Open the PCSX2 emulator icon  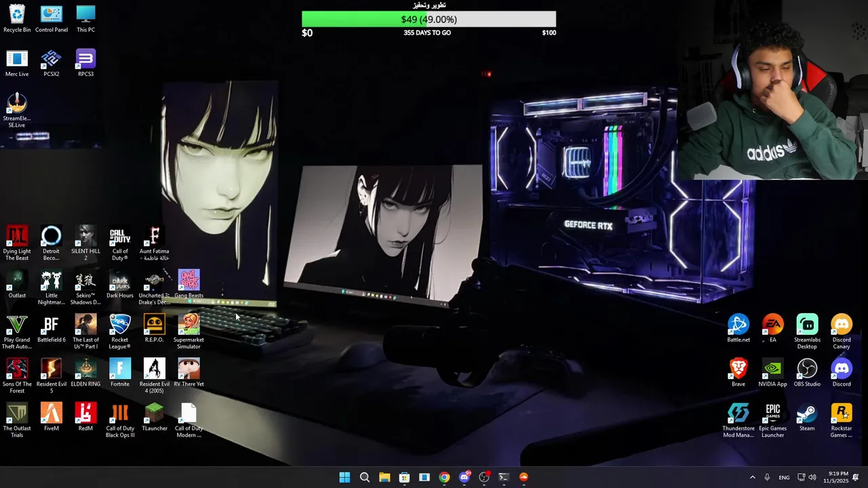click(52, 63)
